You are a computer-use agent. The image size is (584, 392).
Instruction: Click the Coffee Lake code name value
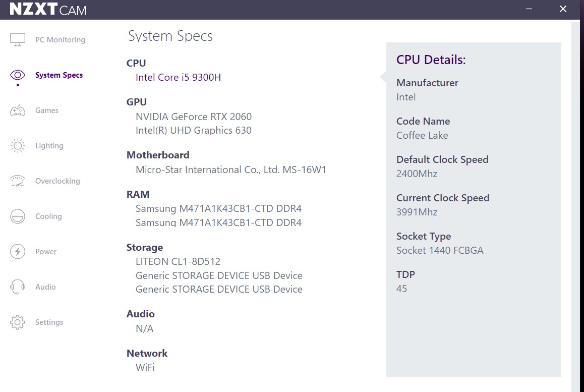pyautogui.click(x=422, y=135)
